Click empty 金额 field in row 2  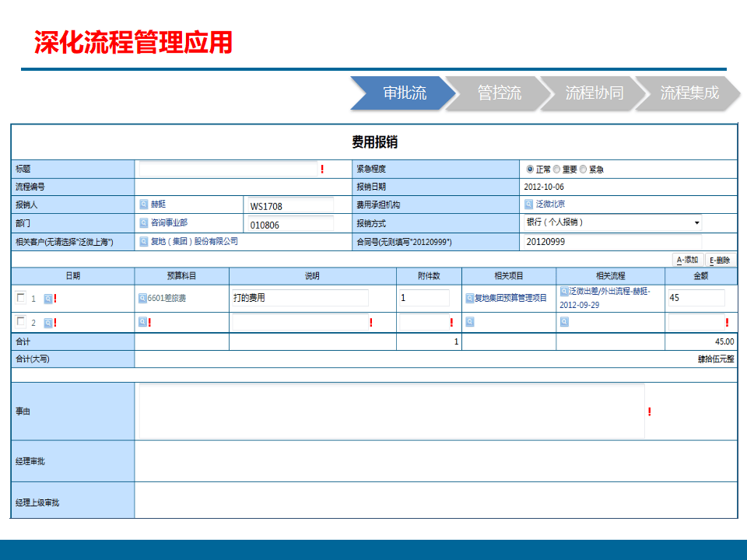(x=696, y=322)
